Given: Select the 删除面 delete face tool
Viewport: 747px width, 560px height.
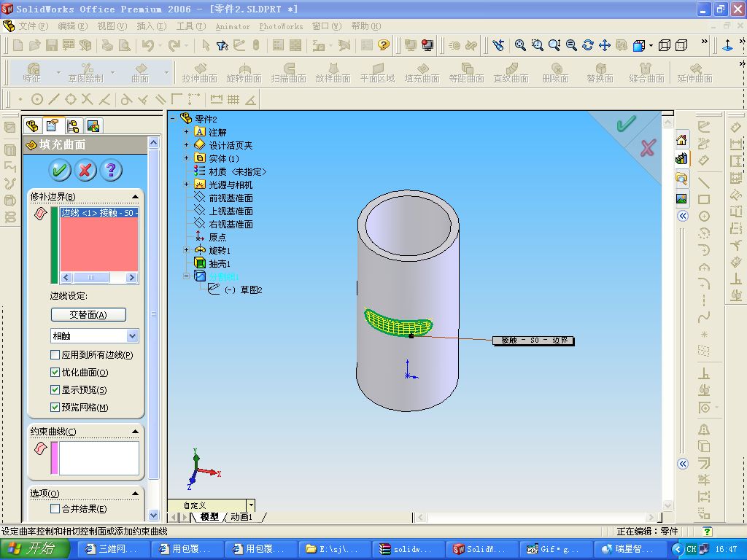Looking at the screenshot, I should point(555,73).
